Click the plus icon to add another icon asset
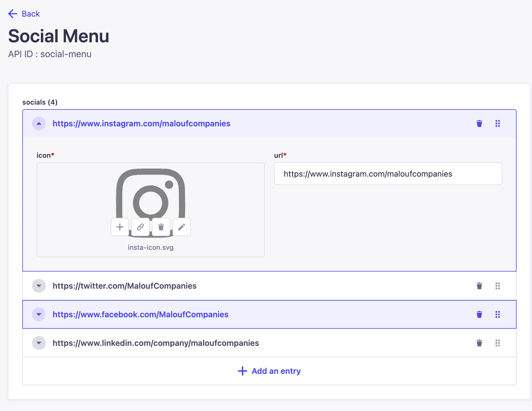 coord(120,227)
